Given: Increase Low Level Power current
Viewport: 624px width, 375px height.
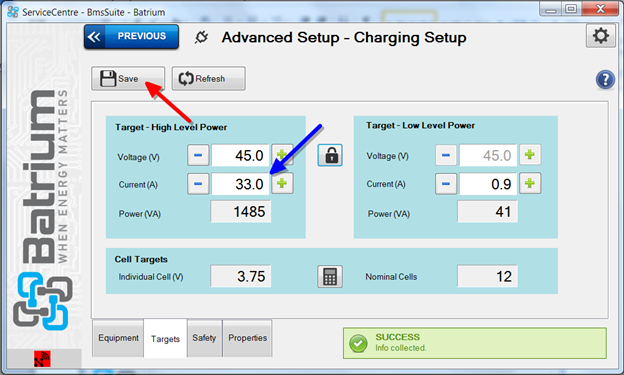Looking at the screenshot, I should tap(530, 184).
